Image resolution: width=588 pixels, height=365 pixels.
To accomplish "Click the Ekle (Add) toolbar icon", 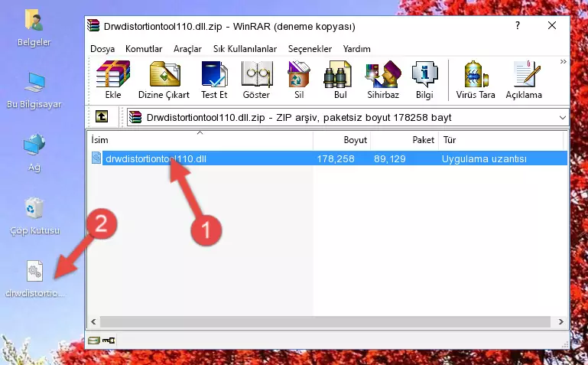I will click(x=113, y=80).
